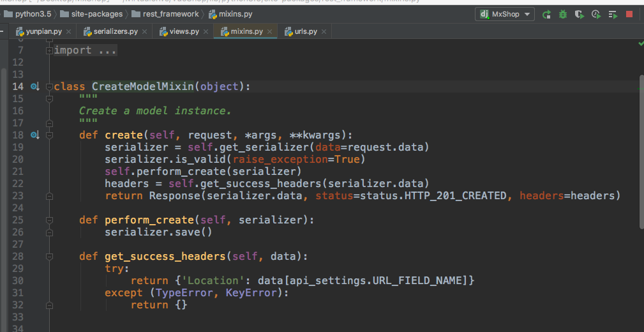This screenshot has width=644, height=332.
Task: Close the urls.py tab
Action: point(324,32)
